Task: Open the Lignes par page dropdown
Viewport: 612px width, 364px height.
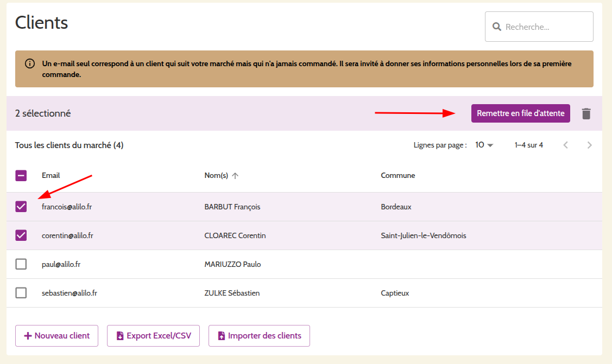Action: pyautogui.click(x=484, y=145)
